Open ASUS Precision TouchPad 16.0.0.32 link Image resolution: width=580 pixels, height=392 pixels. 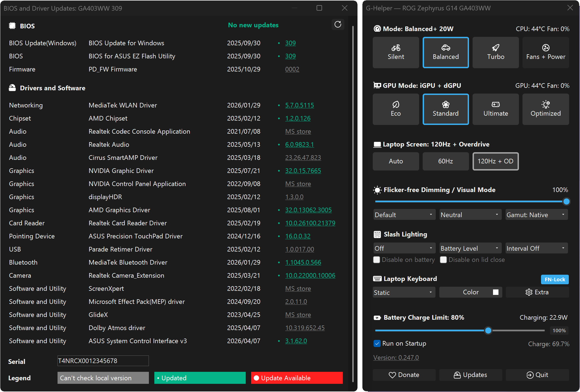[298, 236]
